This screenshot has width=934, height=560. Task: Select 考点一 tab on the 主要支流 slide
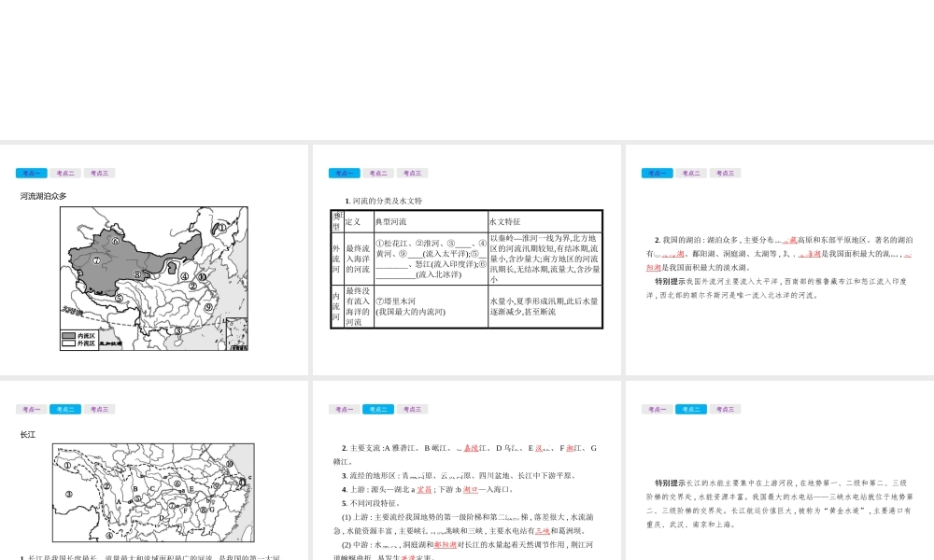coord(344,410)
